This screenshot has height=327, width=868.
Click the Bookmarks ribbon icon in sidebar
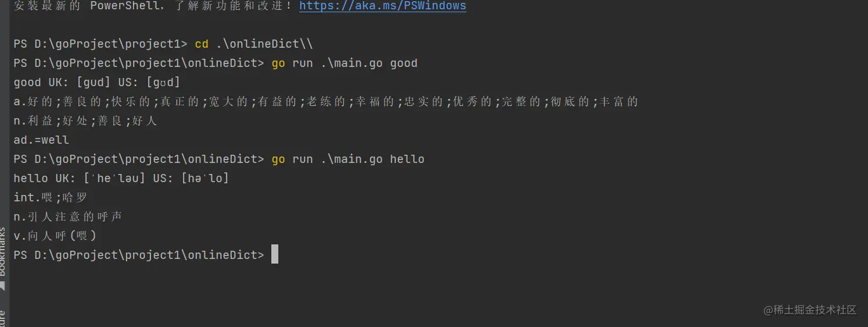click(2, 286)
